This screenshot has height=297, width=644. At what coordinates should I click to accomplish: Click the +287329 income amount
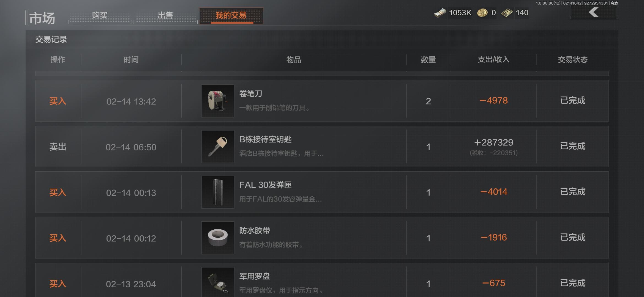(x=494, y=142)
